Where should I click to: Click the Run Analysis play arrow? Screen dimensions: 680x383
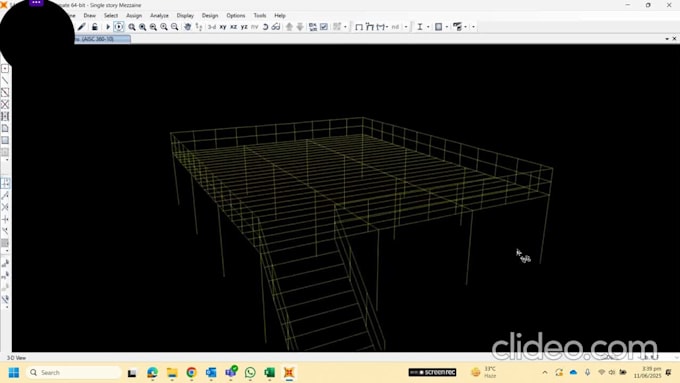click(x=108, y=27)
